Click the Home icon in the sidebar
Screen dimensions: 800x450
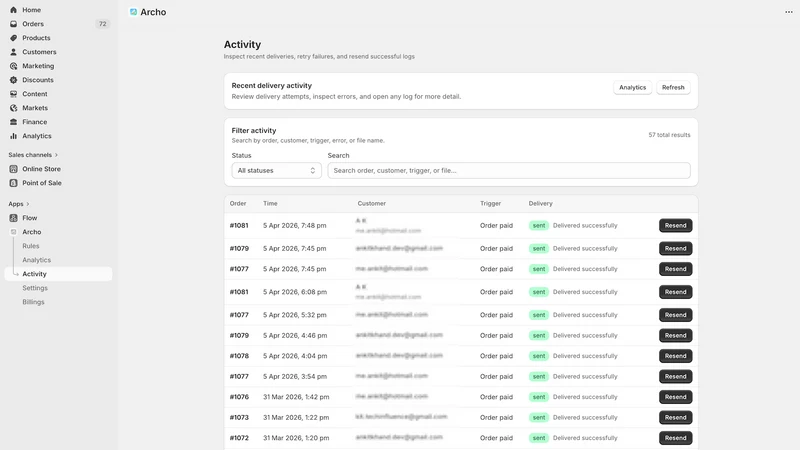coord(13,10)
